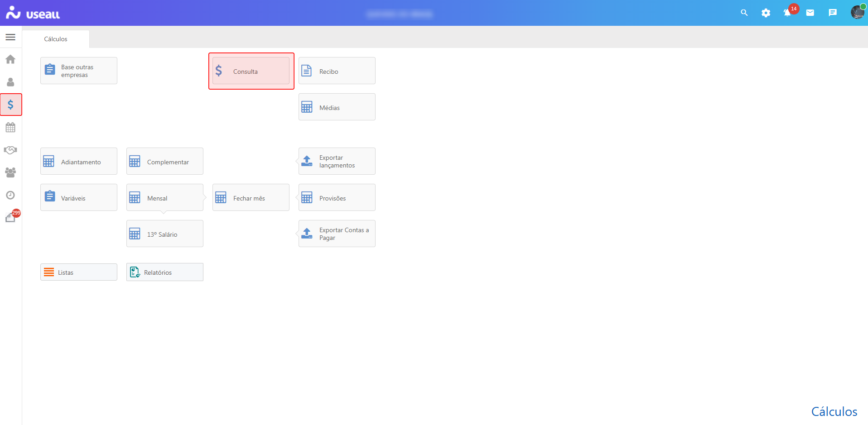This screenshot has height=425, width=868.
Task: Open the settings gear in header
Action: 766,13
